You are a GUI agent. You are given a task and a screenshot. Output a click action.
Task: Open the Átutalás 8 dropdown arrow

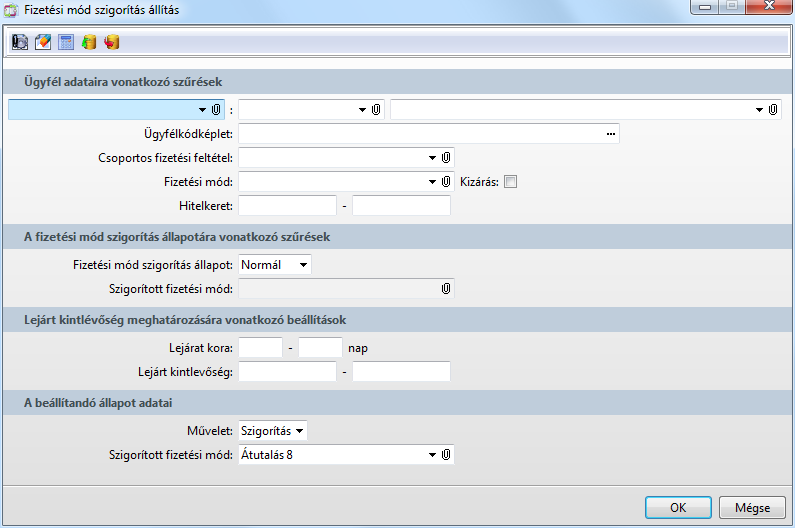[x=433, y=455]
